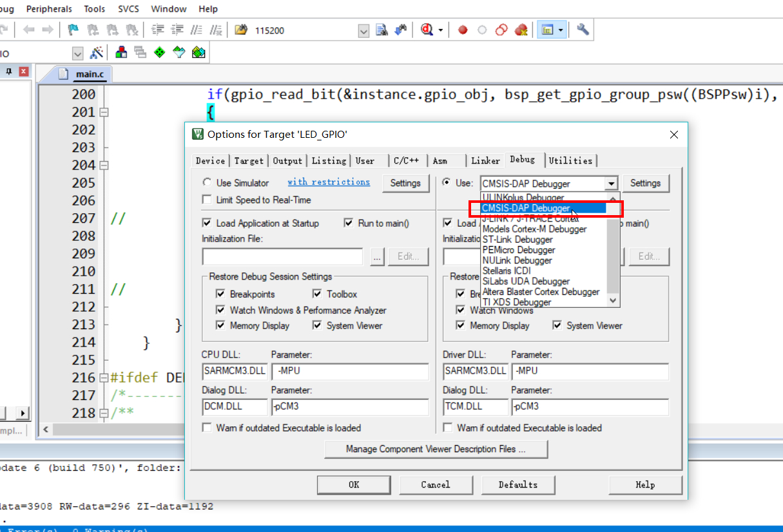Click the Find icon beside the search box

(382, 30)
